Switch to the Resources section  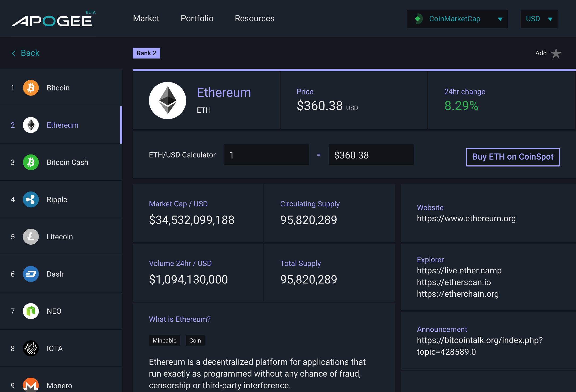click(254, 18)
